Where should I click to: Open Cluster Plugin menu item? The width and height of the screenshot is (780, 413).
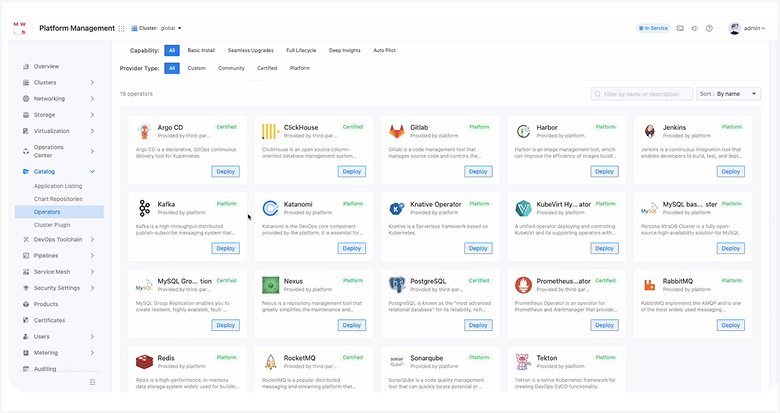click(x=52, y=224)
